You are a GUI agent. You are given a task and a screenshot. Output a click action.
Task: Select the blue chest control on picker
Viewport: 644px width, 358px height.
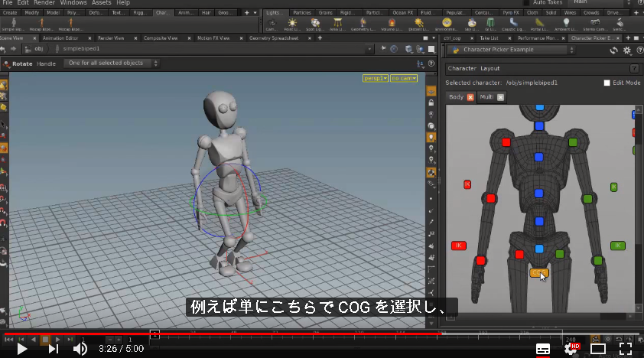pyautogui.click(x=539, y=157)
